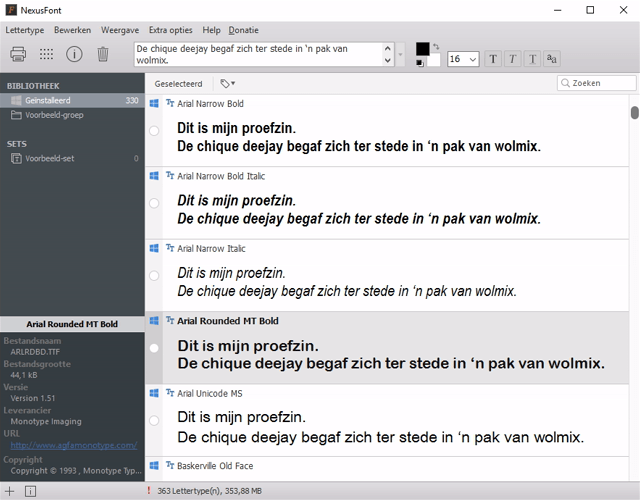Screen dimensions: 640x500
Task: Select the Arial Unicode MS font name
Action: [x=210, y=393]
